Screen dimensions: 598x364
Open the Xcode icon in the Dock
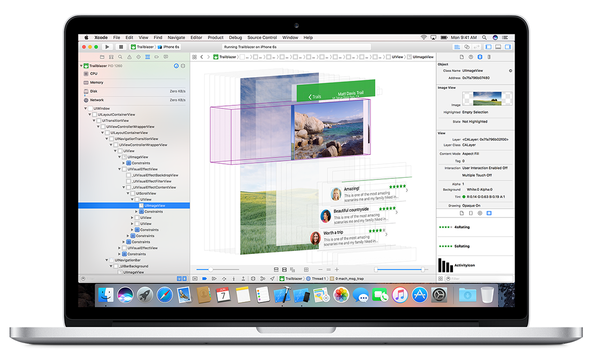(x=282, y=295)
